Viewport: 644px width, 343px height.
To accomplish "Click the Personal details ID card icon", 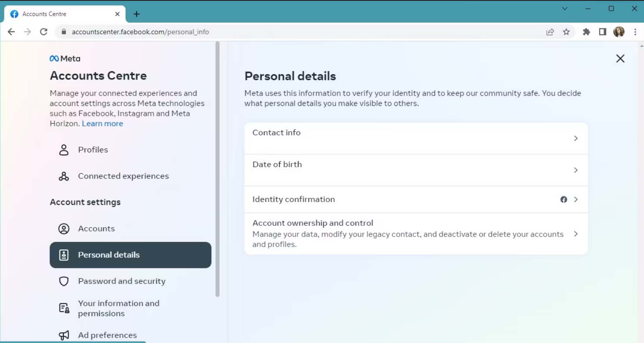I will pyautogui.click(x=64, y=255).
